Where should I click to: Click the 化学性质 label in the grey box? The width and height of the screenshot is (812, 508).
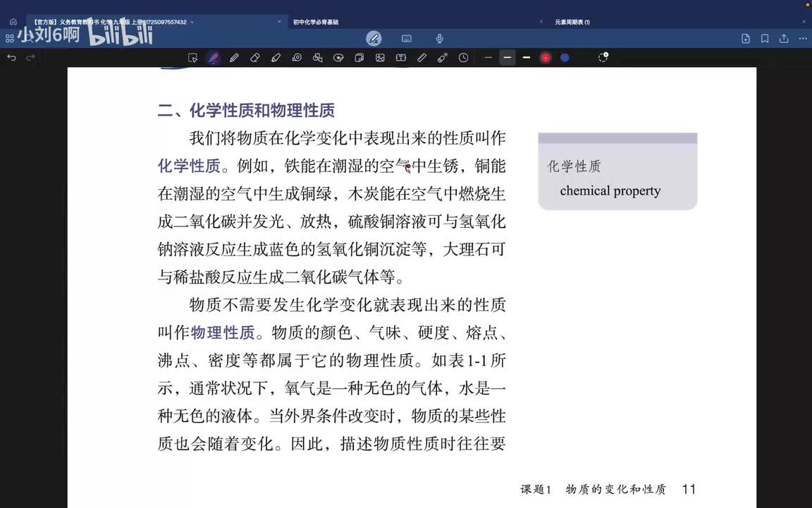[574, 167]
